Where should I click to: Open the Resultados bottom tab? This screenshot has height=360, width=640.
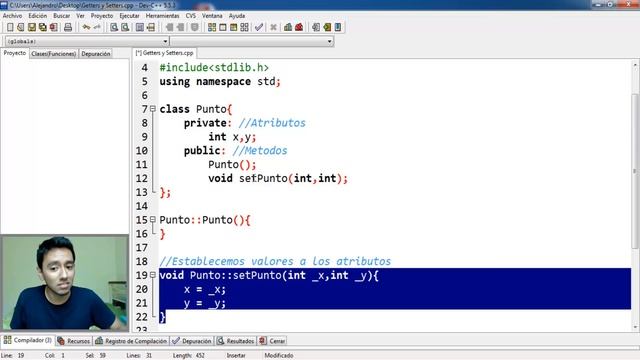(236, 341)
